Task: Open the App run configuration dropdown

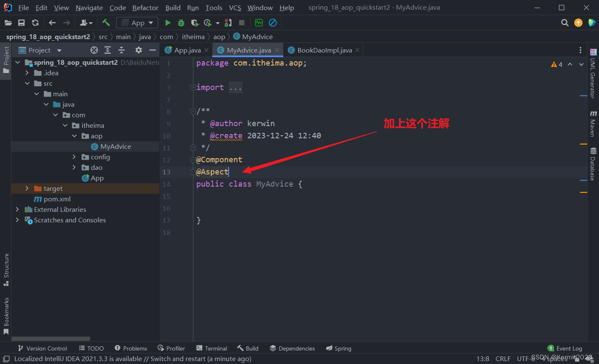Action: point(137,23)
